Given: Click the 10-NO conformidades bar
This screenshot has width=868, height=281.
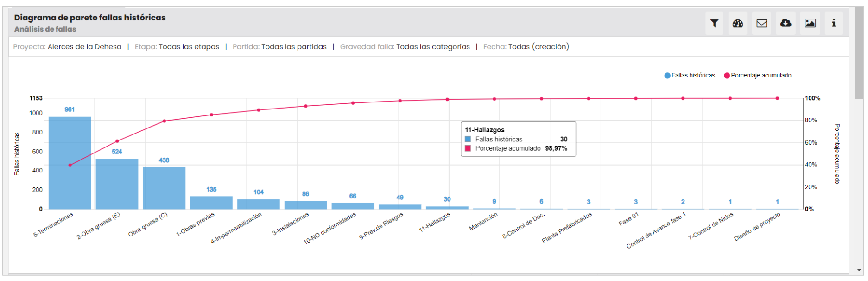Looking at the screenshot, I should (353, 206).
